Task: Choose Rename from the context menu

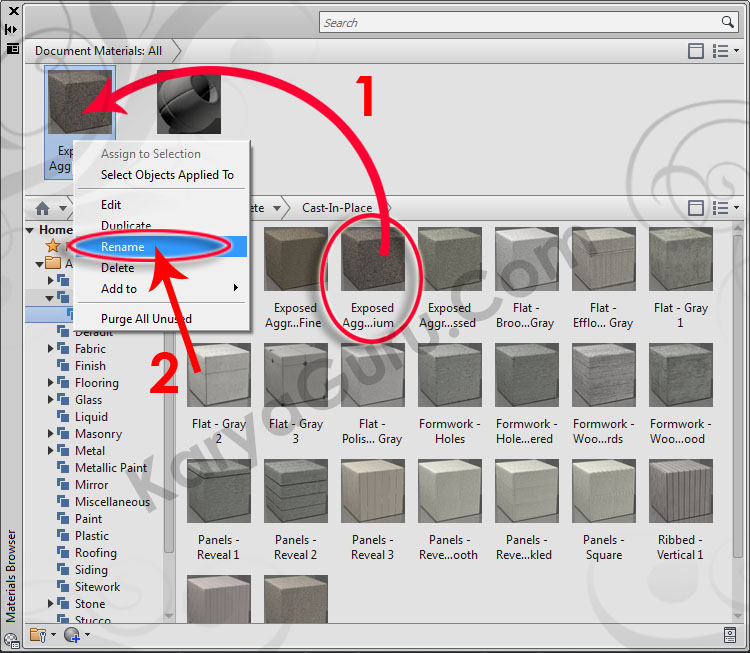Action: 122,247
